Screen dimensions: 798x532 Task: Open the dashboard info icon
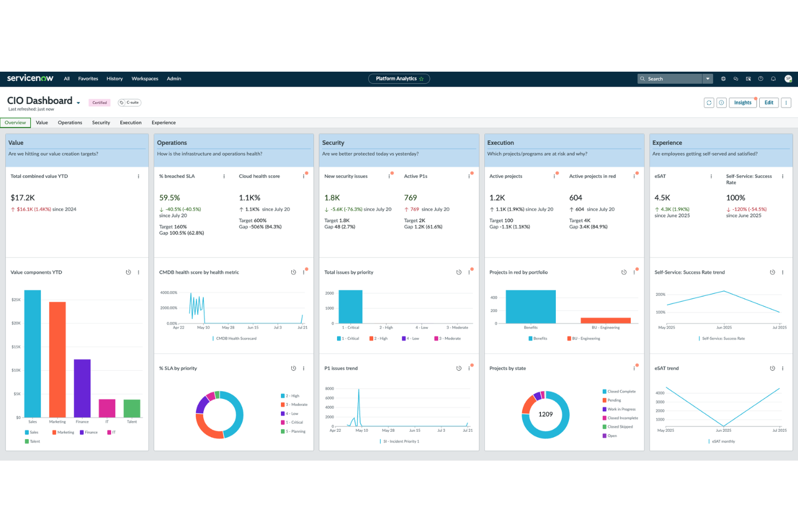click(x=721, y=102)
